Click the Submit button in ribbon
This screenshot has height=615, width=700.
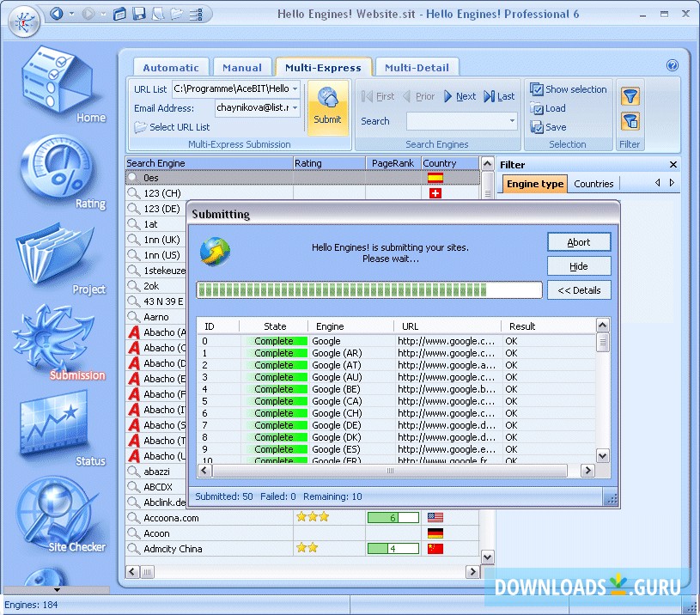pyautogui.click(x=327, y=108)
